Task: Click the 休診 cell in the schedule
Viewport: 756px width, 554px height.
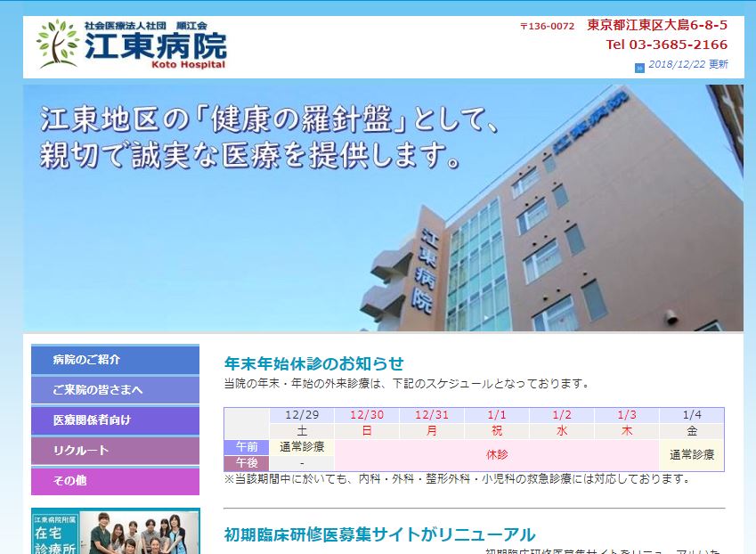Action: [x=497, y=454]
